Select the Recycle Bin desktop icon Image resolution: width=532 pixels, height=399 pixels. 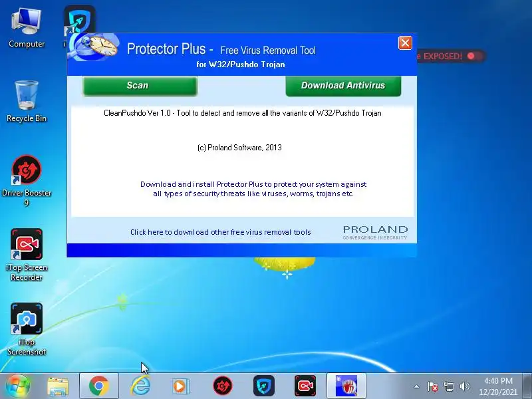27,102
